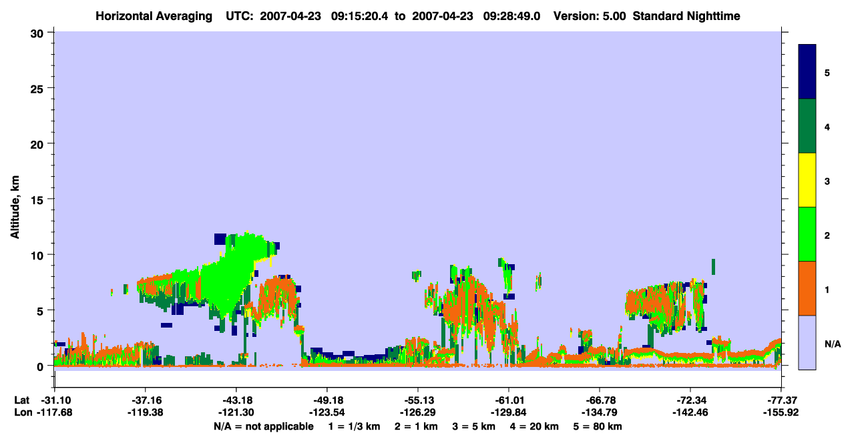Screen dimensions: 868x445
Task: Click the latitude value '-43.18'
Action: [x=236, y=400]
